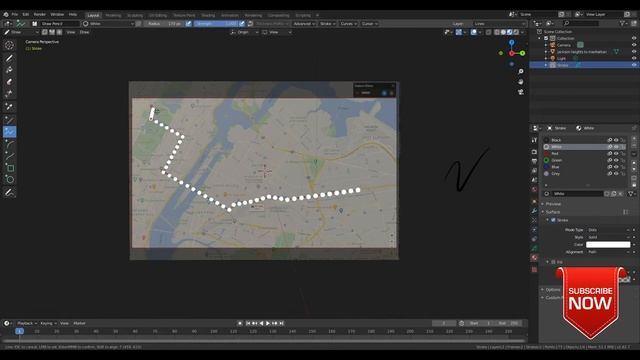Open the Modifiers wrench properties tab

point(534,211)
